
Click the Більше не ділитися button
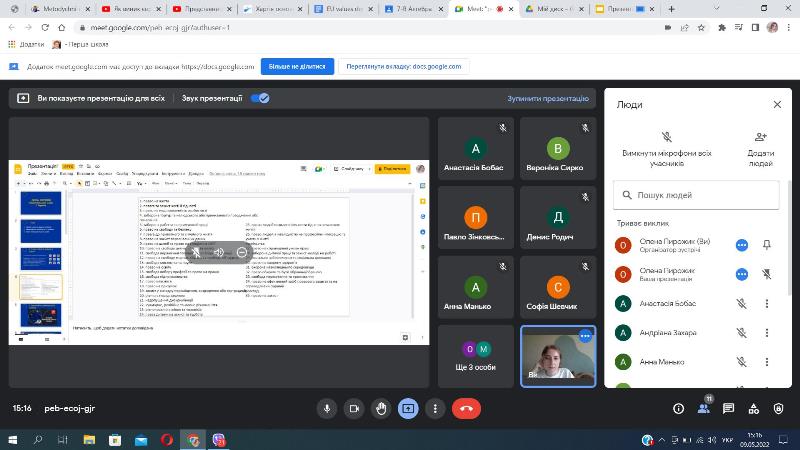point(297,67)
